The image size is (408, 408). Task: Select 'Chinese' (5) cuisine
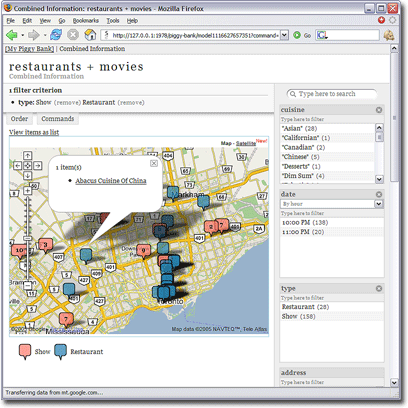point(300,157)
